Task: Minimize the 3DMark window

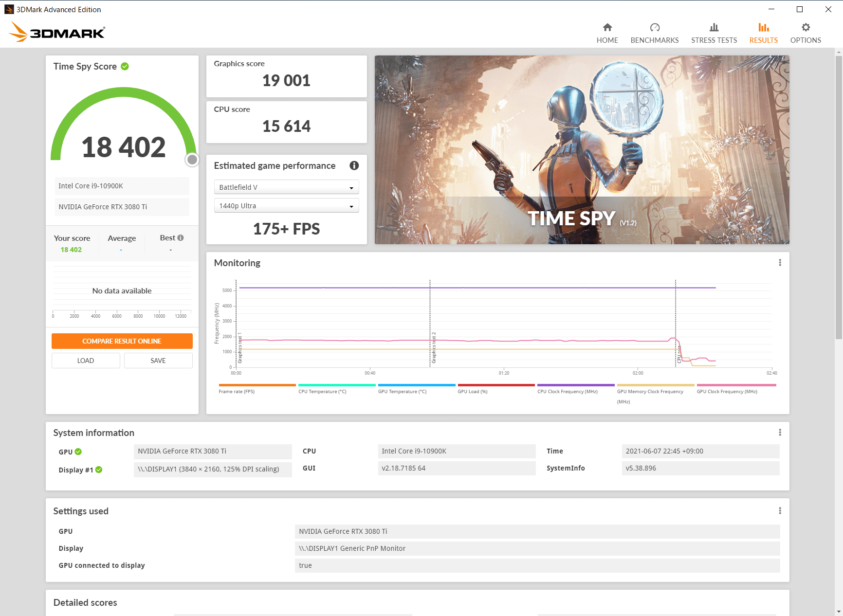Action: click(771, 9)
